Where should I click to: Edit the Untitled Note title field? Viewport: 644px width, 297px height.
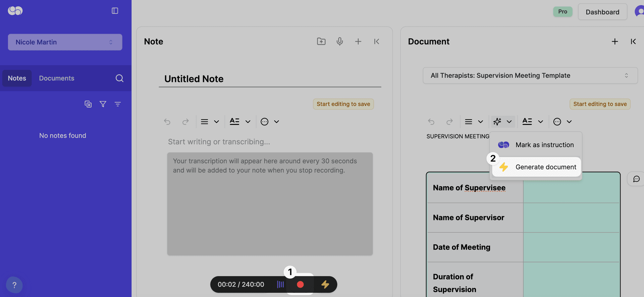tap(270, 79)
